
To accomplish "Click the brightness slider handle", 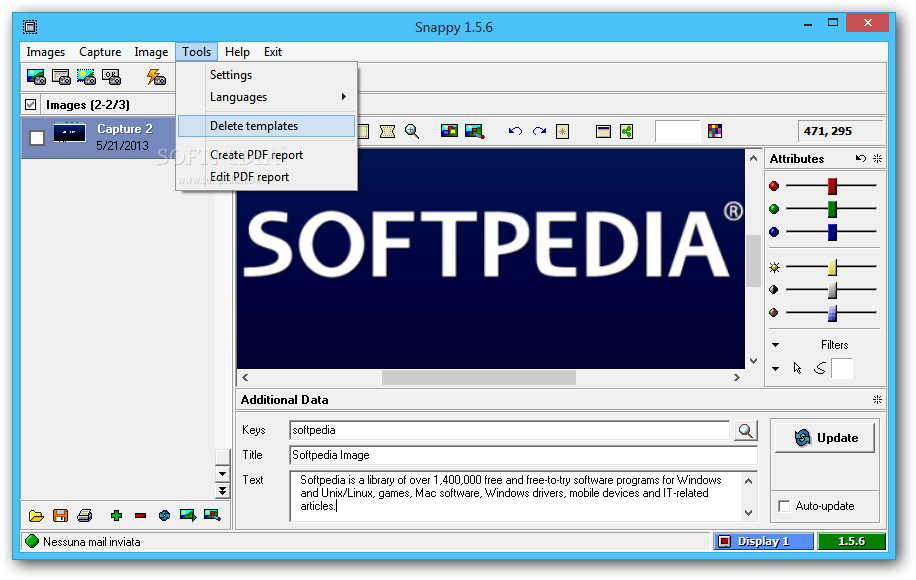I will click(x=832, y=268).
